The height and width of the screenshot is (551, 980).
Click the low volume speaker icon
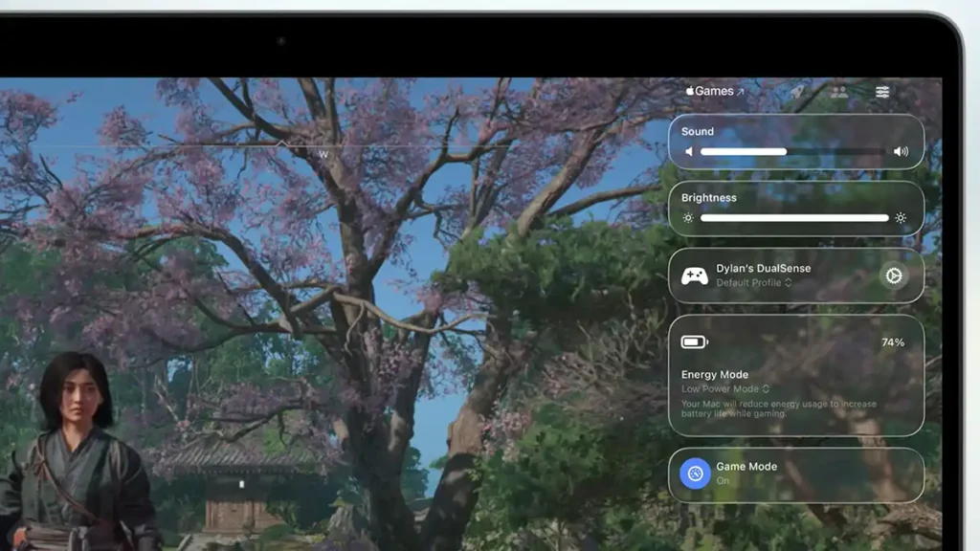tap(688, 151)
